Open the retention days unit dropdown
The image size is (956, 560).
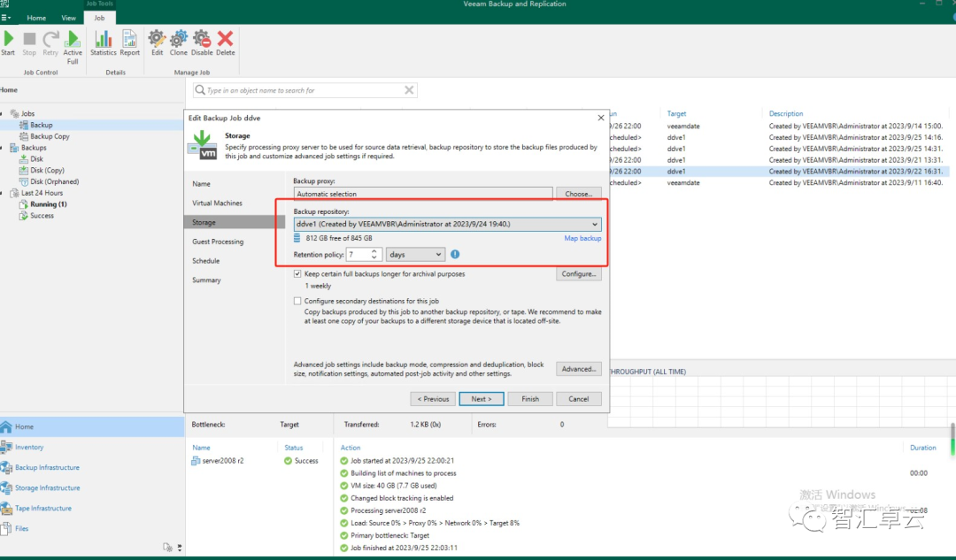(415, 254)
